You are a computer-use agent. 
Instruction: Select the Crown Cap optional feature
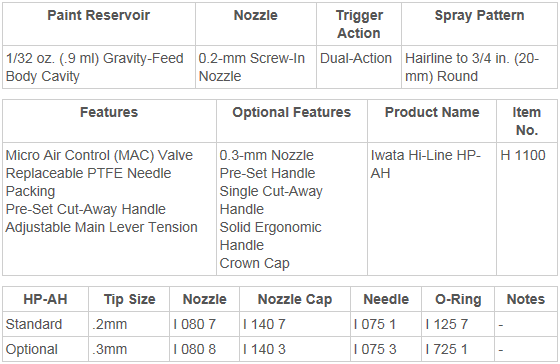pyautogui.click(x=254, y=263)
